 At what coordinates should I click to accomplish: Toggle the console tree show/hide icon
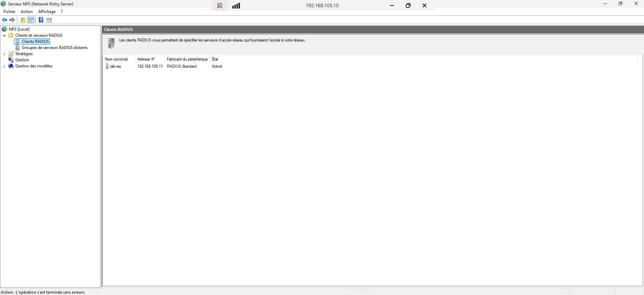click(x=31, y=20)
